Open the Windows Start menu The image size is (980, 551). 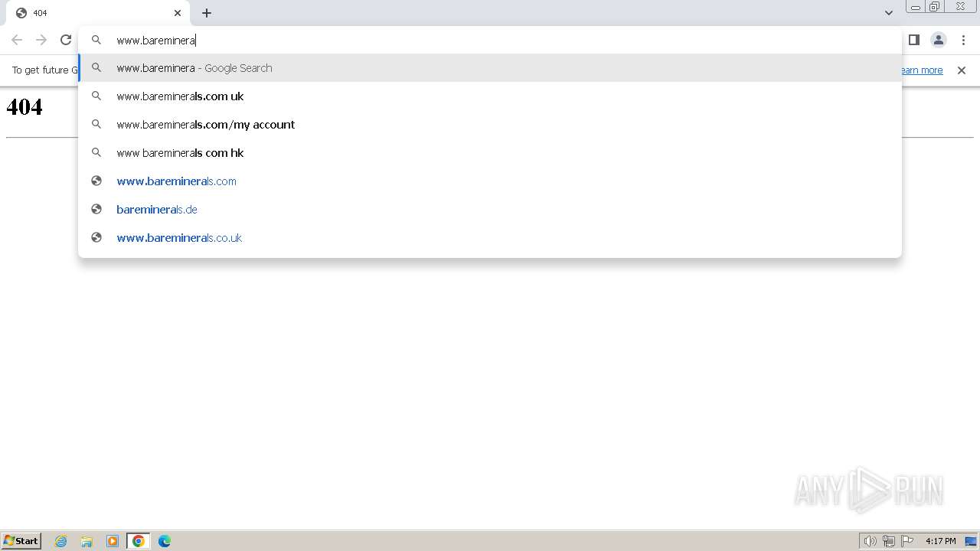pyautogui.click(x=21, y=540)
